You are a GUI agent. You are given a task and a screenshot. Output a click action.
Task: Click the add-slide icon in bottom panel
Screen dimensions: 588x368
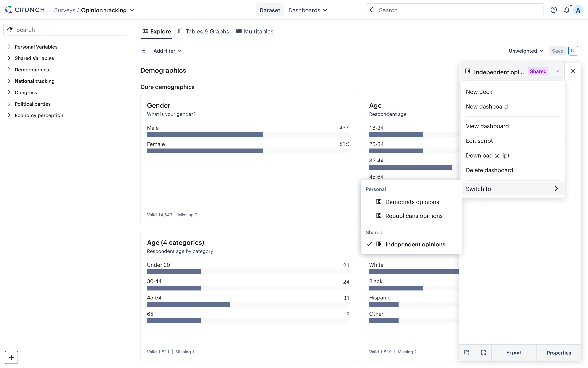click(467, 352)
